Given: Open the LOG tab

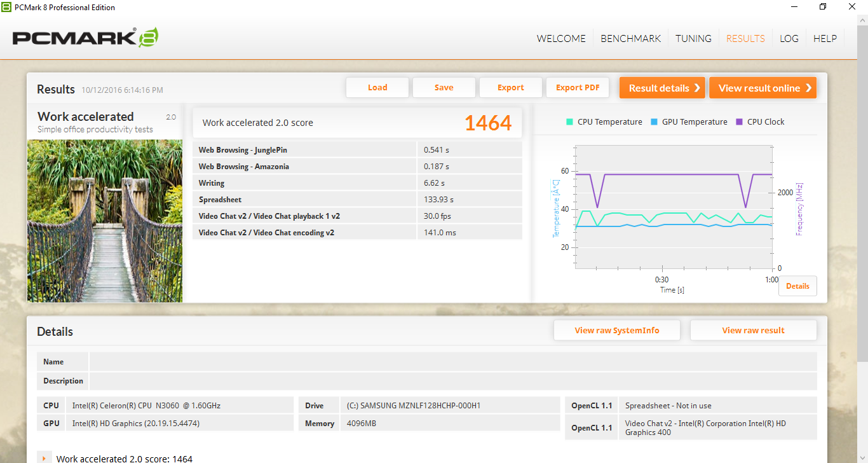Looking at the screenshot, I should pyautogui.click(x=789, y=38).
